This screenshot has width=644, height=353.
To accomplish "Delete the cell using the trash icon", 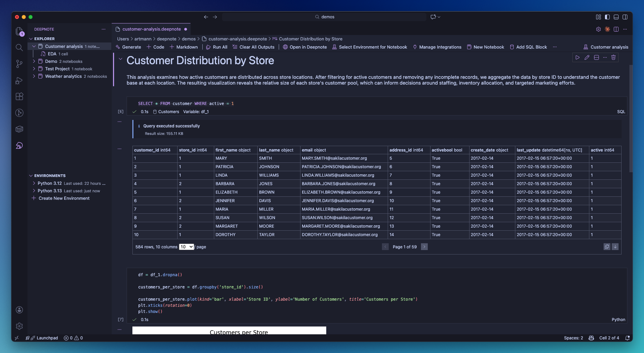I will [x=613, y=57].
